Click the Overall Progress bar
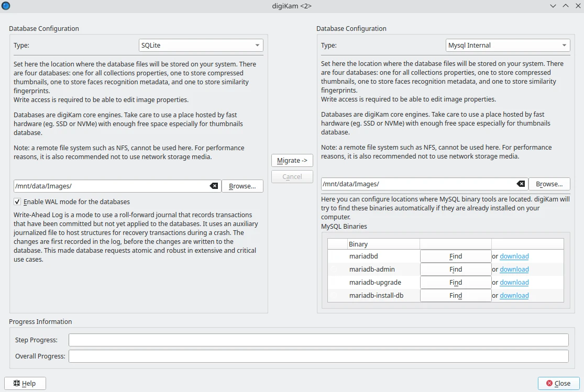 (318, 356)
